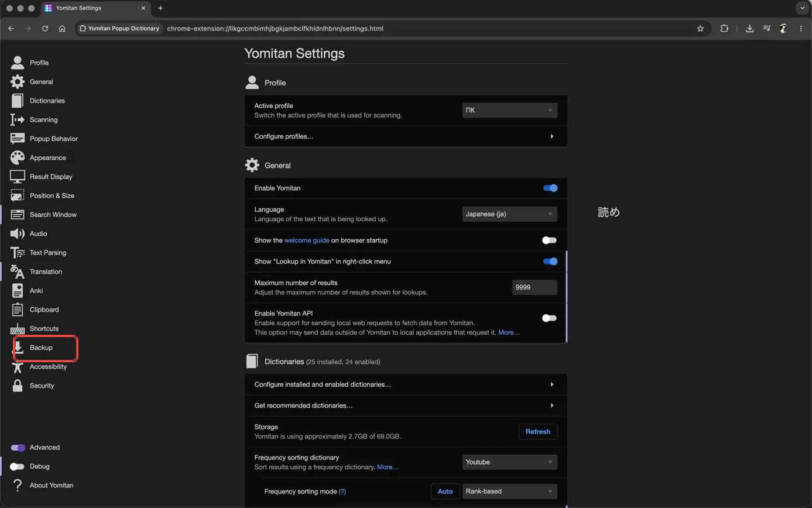This screenshot has width=812, height=508.
Task: Open the Appearance section from sidebar label
Action: (47, 157)
